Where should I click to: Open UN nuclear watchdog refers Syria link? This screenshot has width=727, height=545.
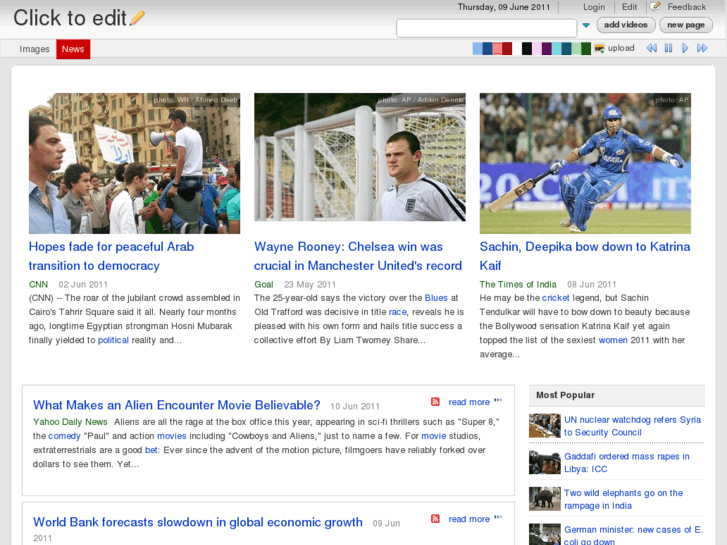[632, 426]
